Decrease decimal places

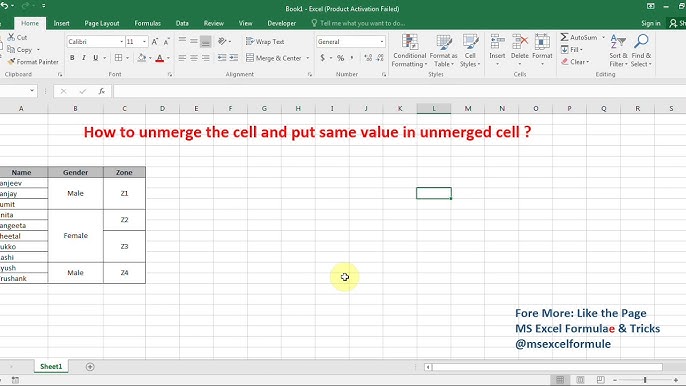coord(380,58)
